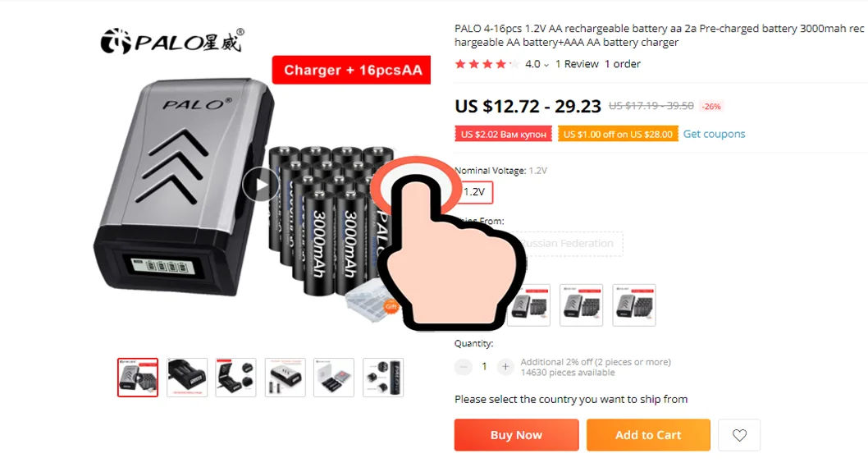This screenshot has width=868, height=472.
Task: Select the fifth gallery thumbnail with battery case
Action: click(334, 378)
